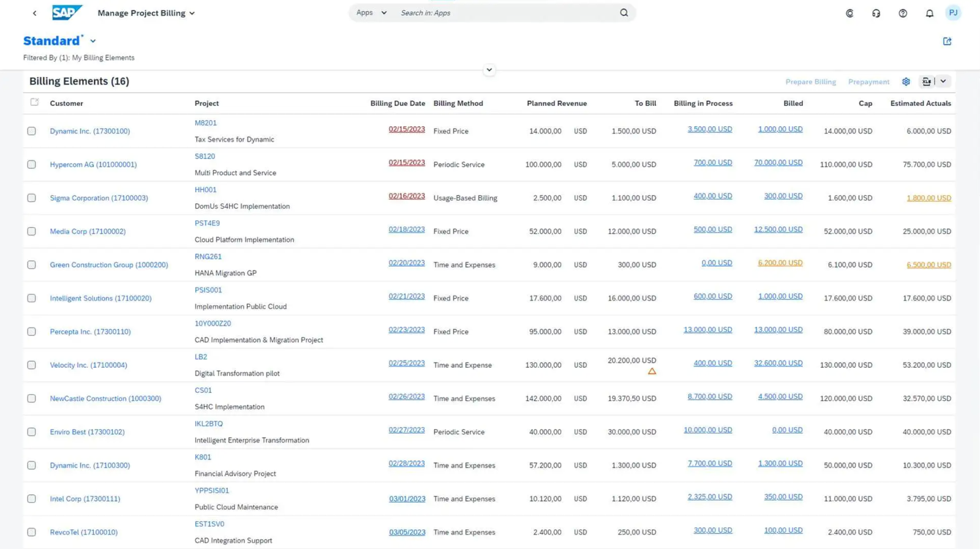Open the notifications bell
The height and width of the screenshot is (549, 980).
click(x=929, y=13)
